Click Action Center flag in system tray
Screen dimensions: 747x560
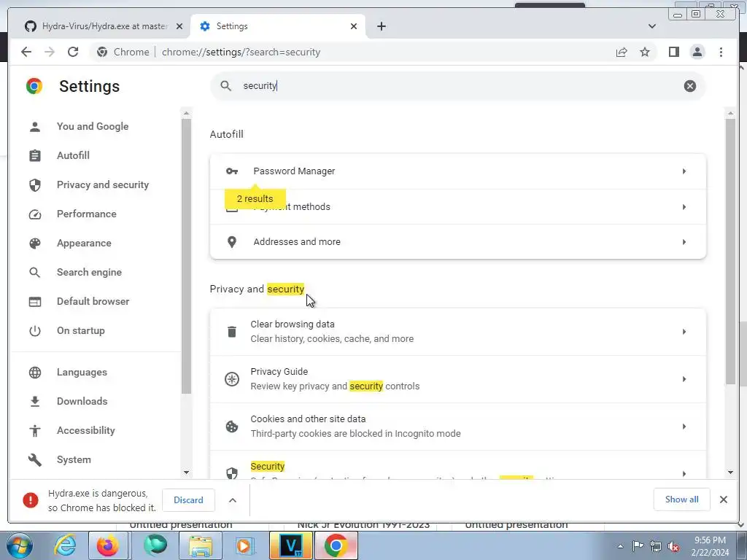pos(638,546)
